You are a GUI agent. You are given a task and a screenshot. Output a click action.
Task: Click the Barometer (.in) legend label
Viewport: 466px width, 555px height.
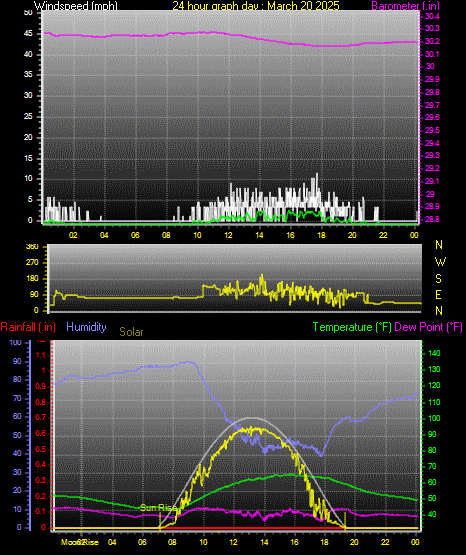click(405, 6)
